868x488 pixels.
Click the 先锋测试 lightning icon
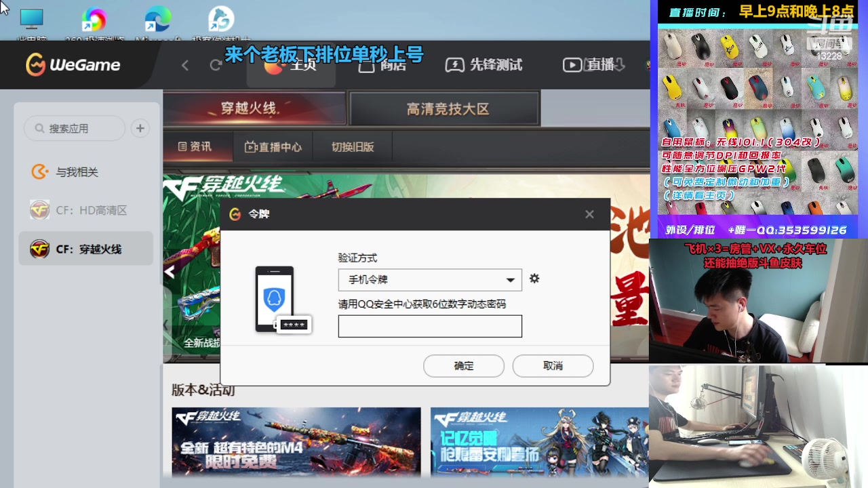[x=454, y=65]
